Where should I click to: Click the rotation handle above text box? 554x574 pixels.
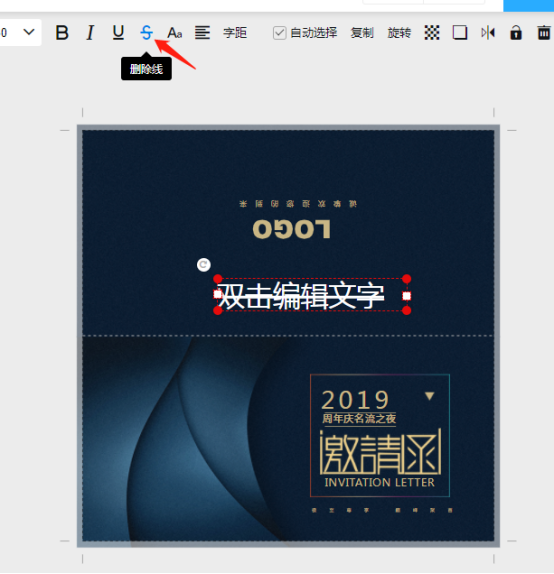tap(204, 265)
